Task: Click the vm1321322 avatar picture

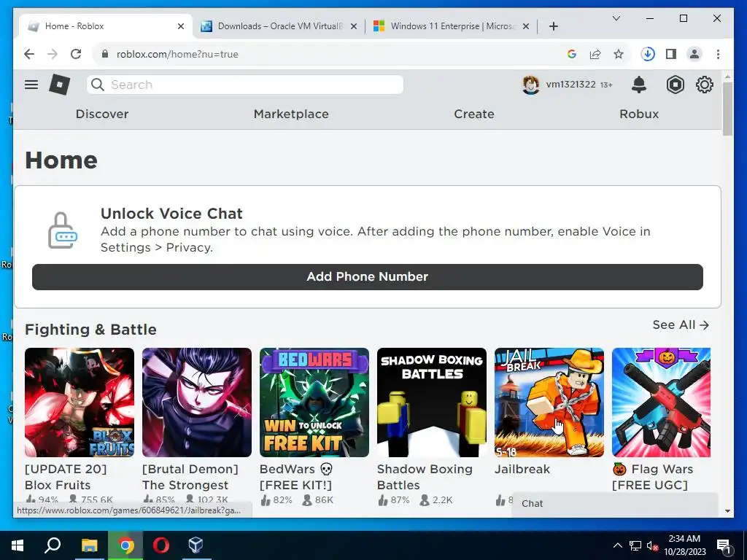Action: click(x=531, y=85)
